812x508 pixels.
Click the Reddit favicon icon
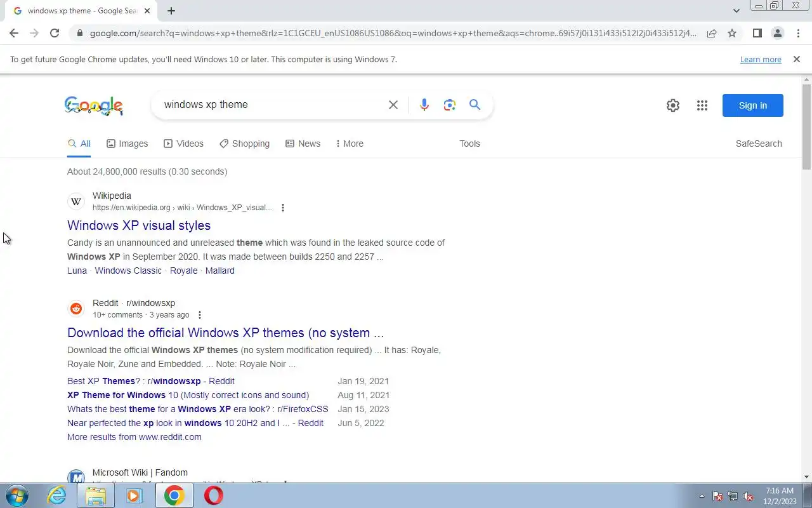pyautogui.click(x=76, y=309)
